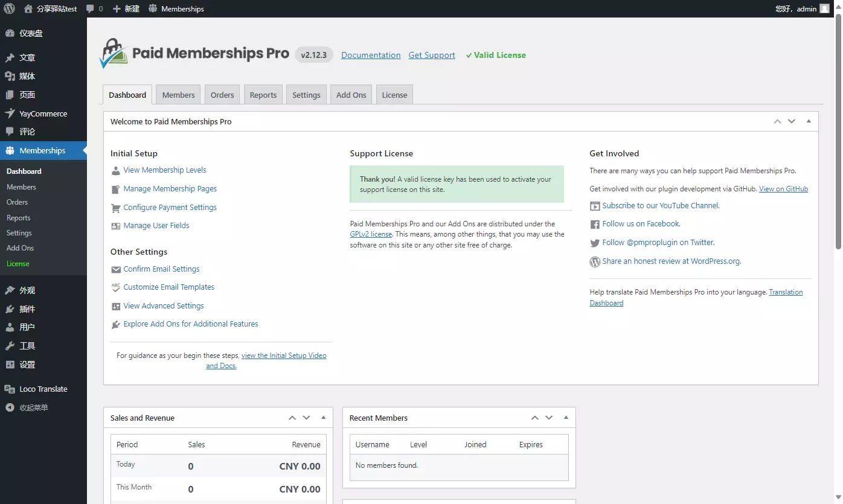The width and height of the screenshot is (843, 504).
Task: Move Recent Members panel up
Action: [535, 418]
